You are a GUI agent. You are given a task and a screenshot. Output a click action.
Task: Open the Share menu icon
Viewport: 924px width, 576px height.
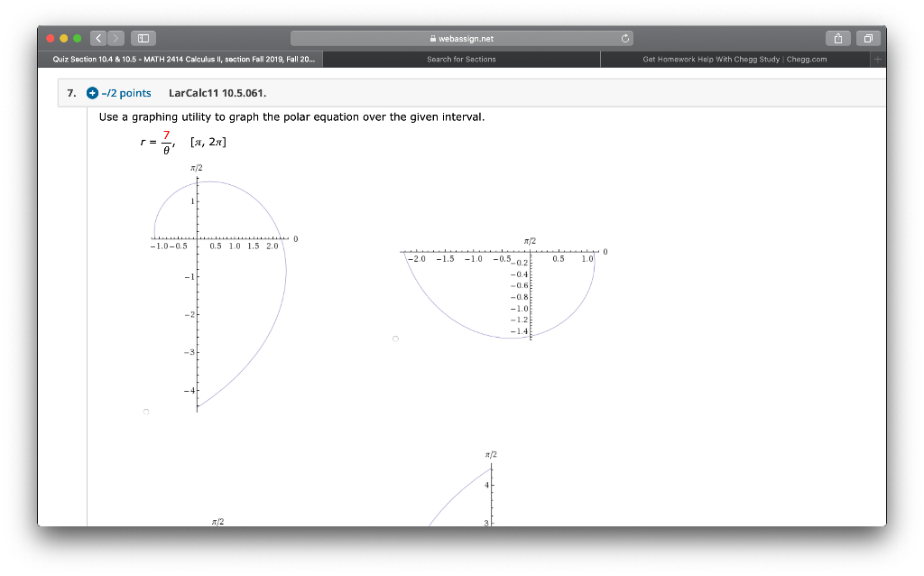click(x=837, y=37)
